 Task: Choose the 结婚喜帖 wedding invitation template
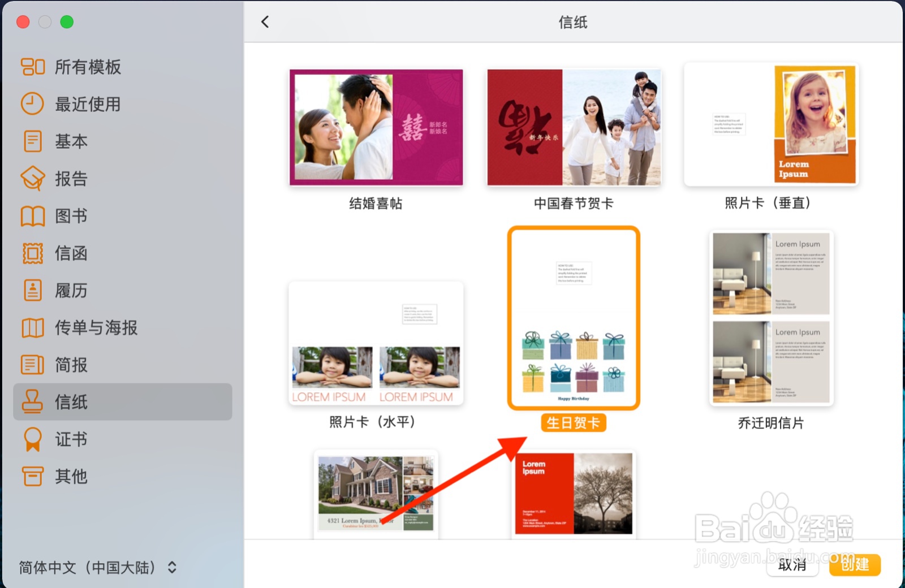pyautogui.click(x=376, y=127)
